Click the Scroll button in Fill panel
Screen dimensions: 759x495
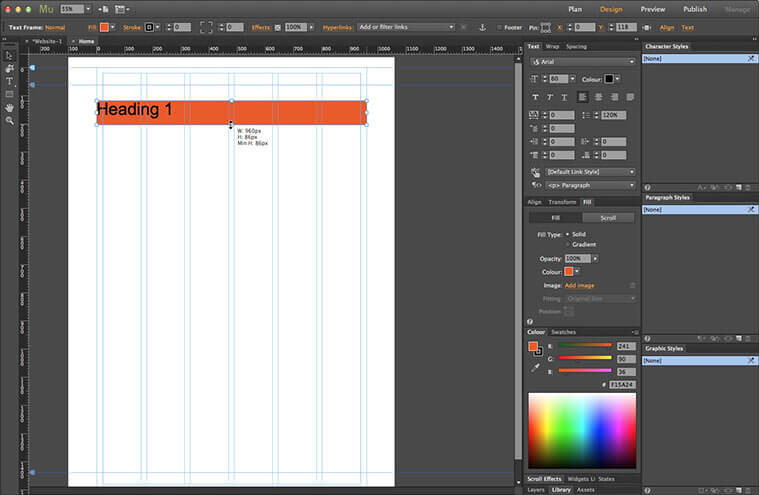tap(607, 217)
